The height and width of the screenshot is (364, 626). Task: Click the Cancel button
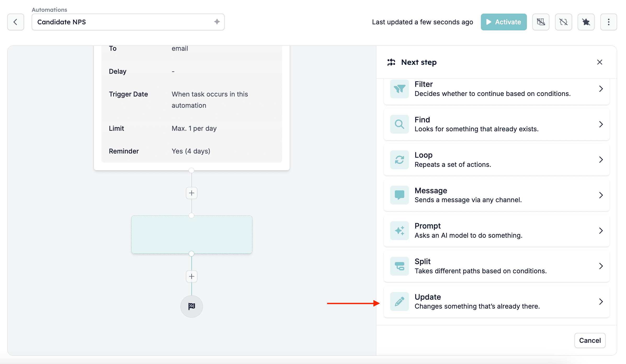click(x=590, y=340)
